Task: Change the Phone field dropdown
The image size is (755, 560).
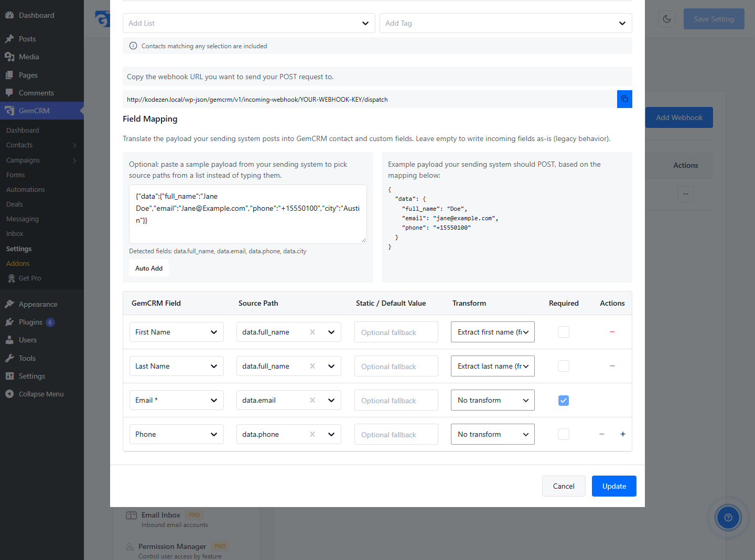Action: pos(177,434)
